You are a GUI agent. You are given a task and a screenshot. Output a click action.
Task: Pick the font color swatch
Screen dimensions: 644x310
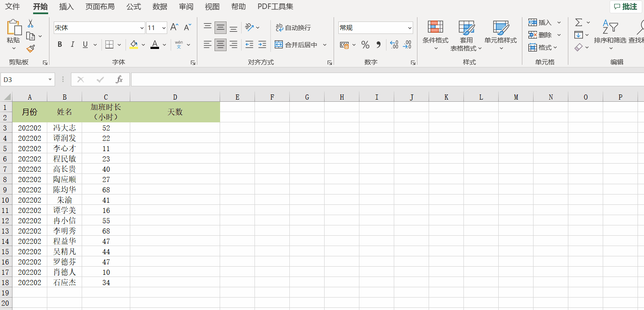pyautogui.click(x=154, y=44)
